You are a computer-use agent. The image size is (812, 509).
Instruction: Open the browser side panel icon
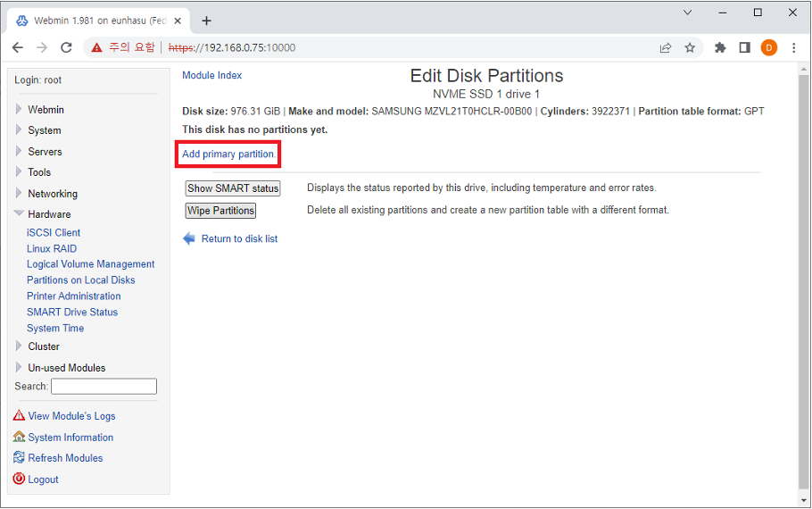pyautogui.click(x=744, y=47)
